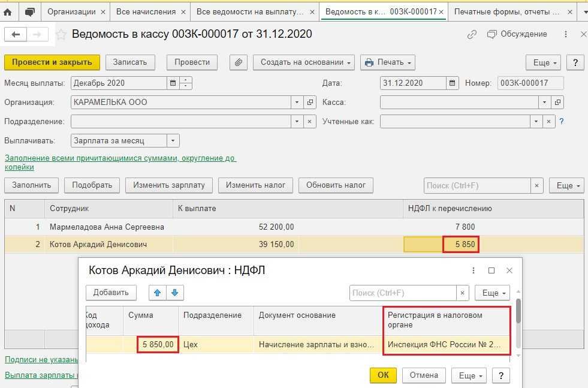Screen dimensions: 588x388
Task: Click the search field in NDFL dialog
Action: point(402,293)
